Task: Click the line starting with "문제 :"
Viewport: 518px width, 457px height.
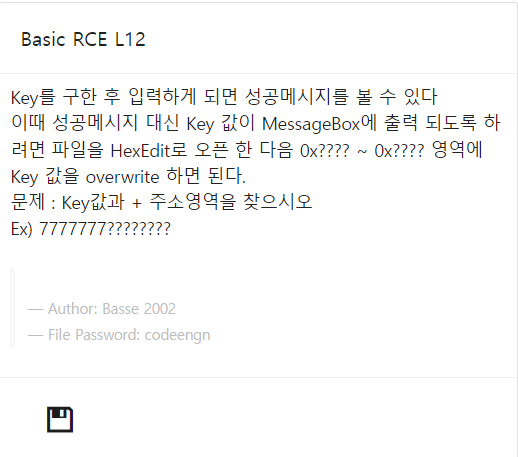Action: (x=161, y=202)
